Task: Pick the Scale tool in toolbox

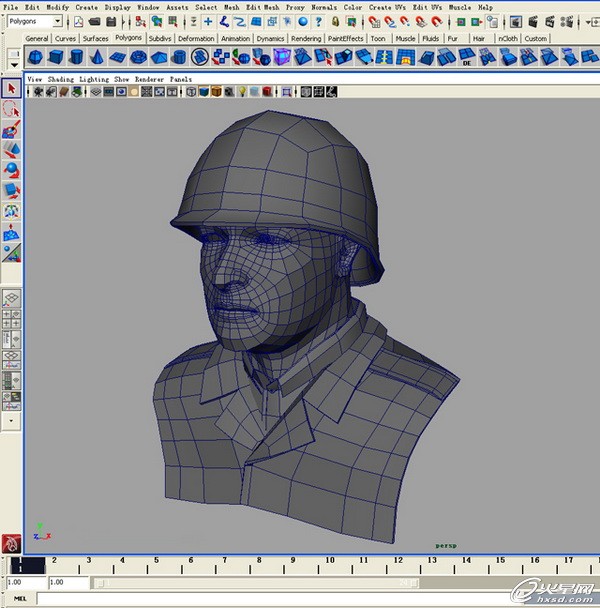Action: [x=11, y=191]
